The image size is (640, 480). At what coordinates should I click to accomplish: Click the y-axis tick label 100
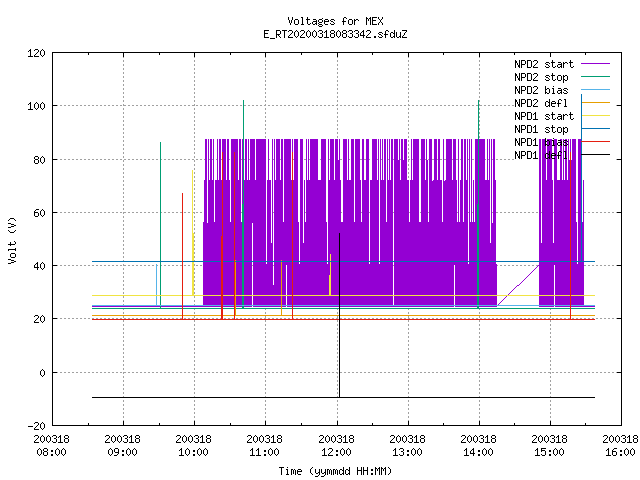[36, 106]
